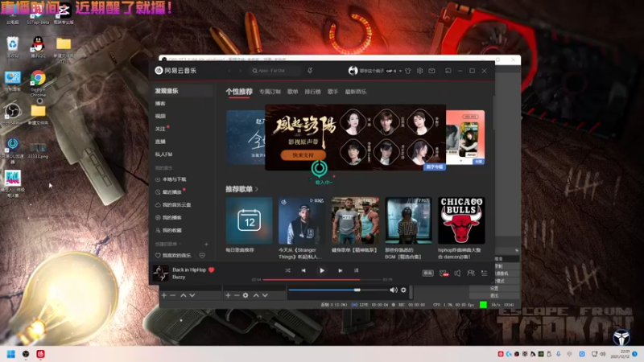The height and width of the screenshot is (362, 644).
Task: Open the listen together icon
Action: pos(471,273)
